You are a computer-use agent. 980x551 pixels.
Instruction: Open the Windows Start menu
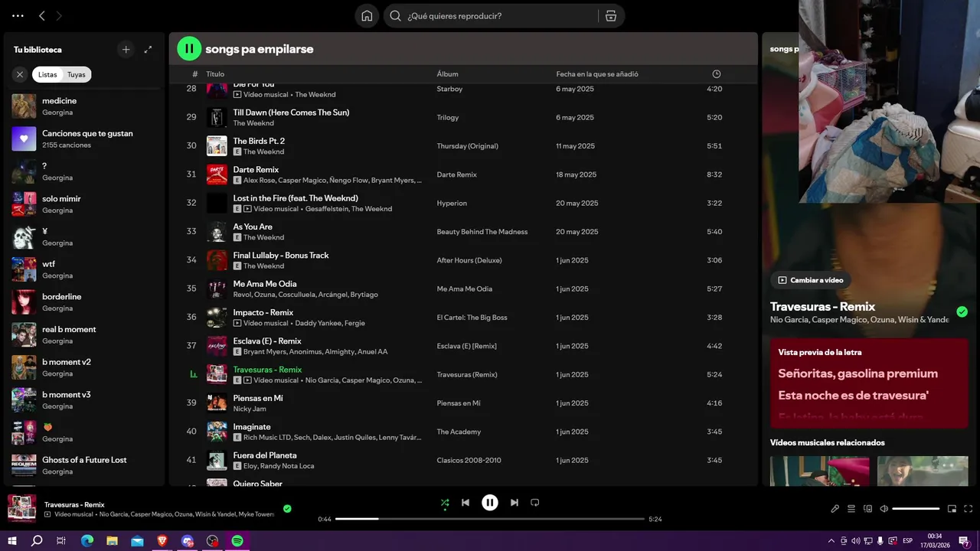pyautogui.click(x=12, y=541)
